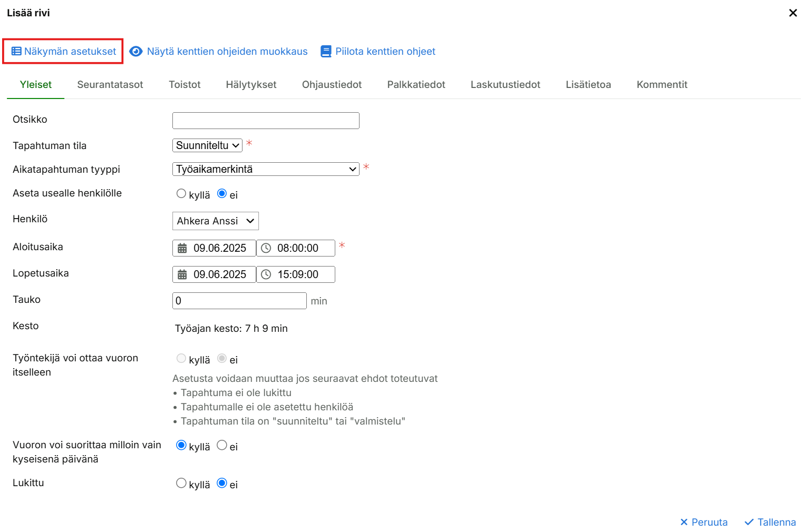Viewport: 805px width, 532px height.
Task: Click the book icon for Piilota kenttien ohjeet
Action: coord(326,52)
